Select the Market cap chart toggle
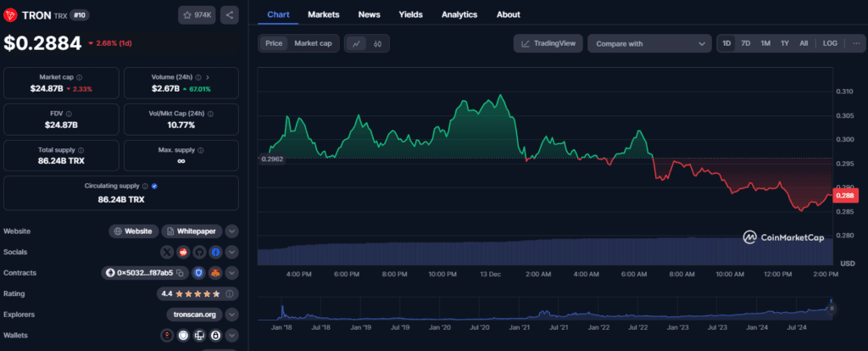The height and width of the screenshot is (351, 868). pos(313,43)
